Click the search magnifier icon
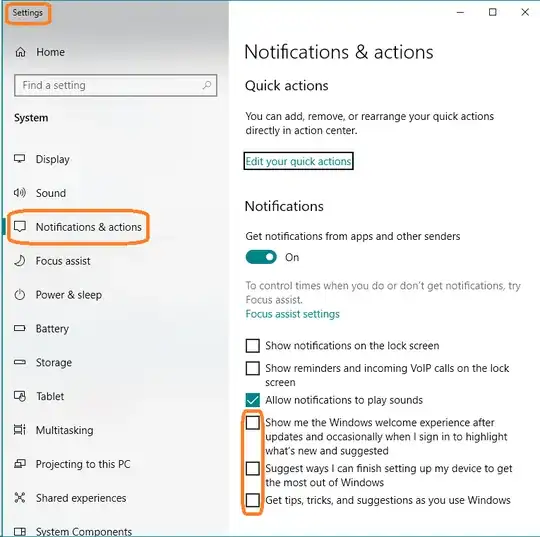Viewport: 540px width, 537px height. point(207,85)
